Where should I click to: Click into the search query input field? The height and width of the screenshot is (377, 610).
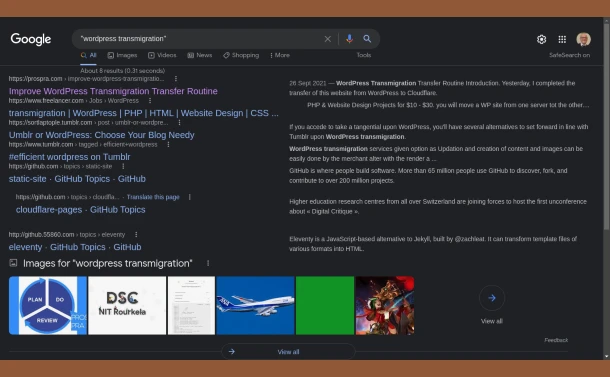coord(198,39)
